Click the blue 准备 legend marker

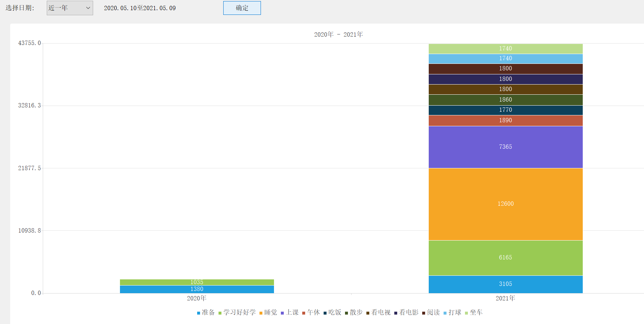click(x=199, y=313)
